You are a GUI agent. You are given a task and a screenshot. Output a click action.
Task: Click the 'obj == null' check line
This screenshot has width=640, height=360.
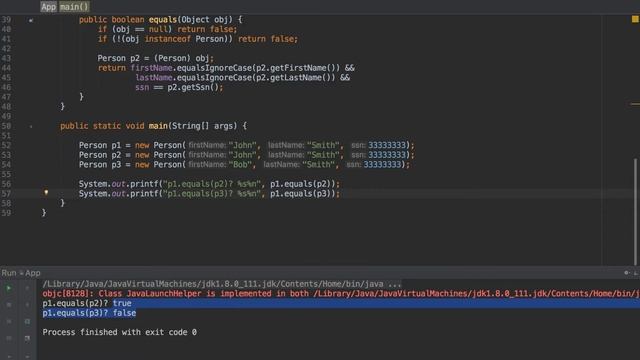[x=167, y=29]
